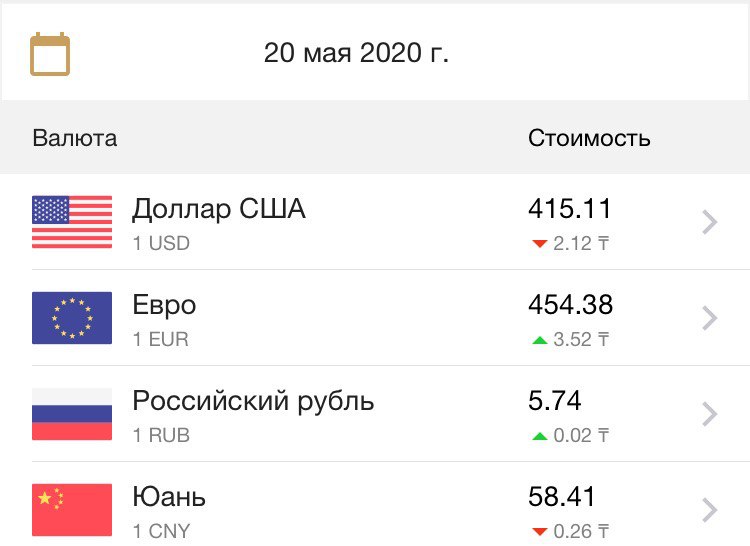Open the Российский рубль row
The image size is (750, 546).
(375, 414)
